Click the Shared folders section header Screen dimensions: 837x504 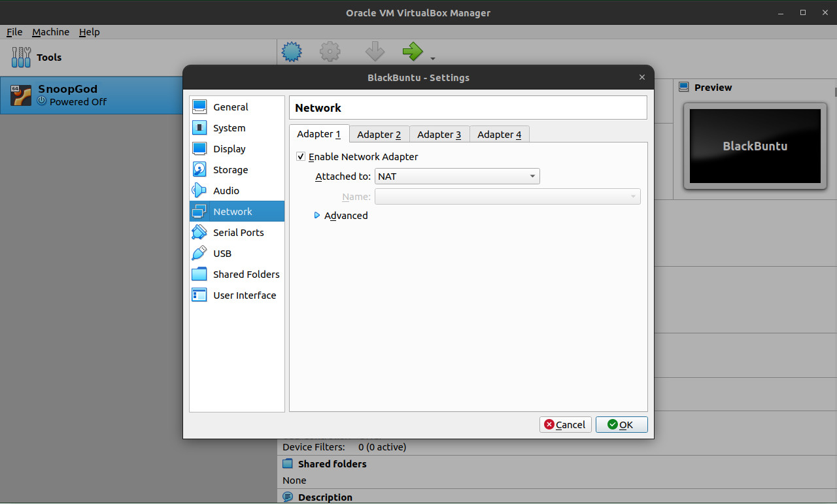332,464
